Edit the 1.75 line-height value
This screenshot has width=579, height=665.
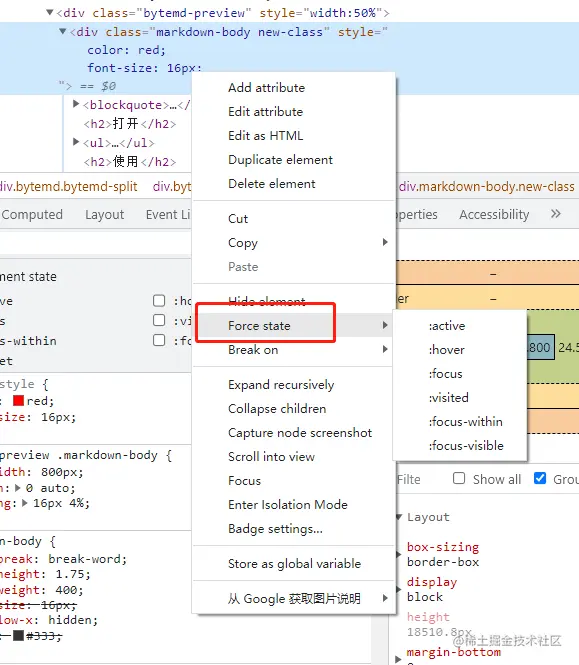pyautogui.click(x=71, y=574)
